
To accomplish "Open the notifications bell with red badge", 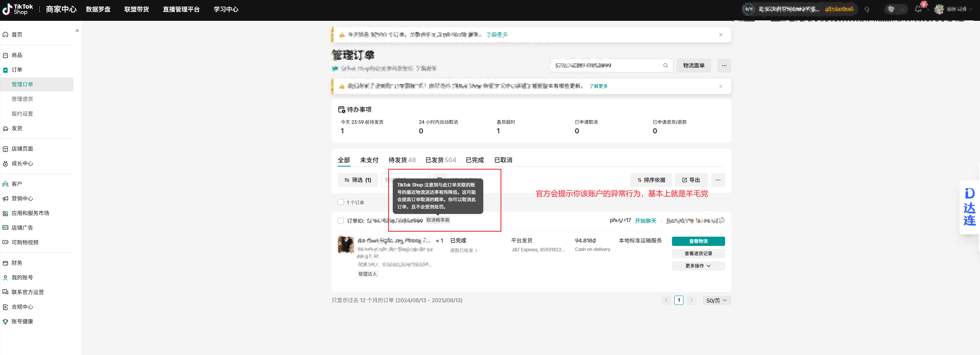I will click(919, 8).
